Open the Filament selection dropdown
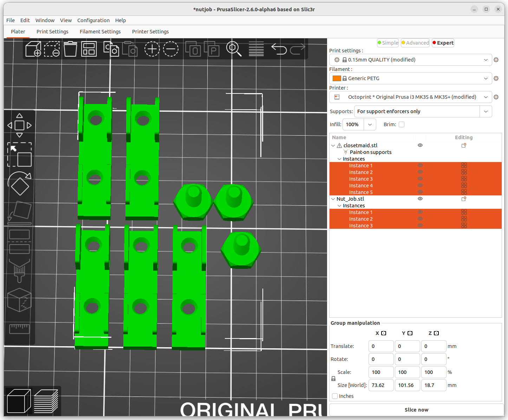 coord(486,78)
